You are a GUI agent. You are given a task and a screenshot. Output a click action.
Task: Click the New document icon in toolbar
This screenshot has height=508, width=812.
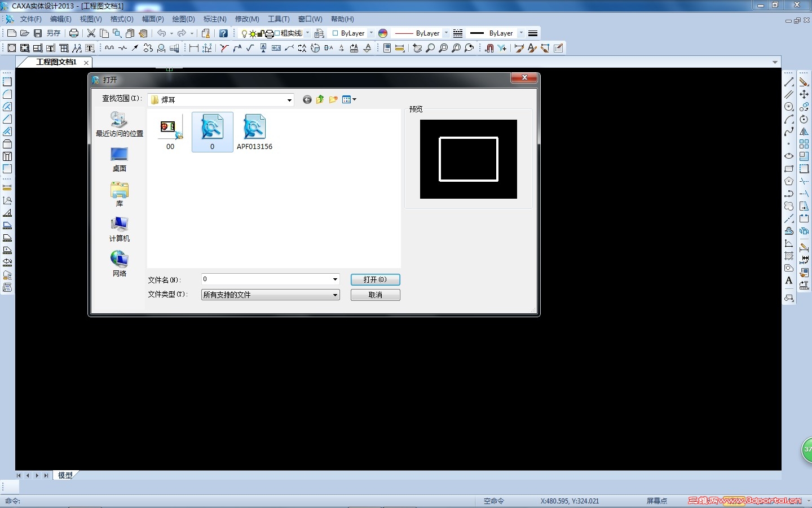click(x=12, y=33)
